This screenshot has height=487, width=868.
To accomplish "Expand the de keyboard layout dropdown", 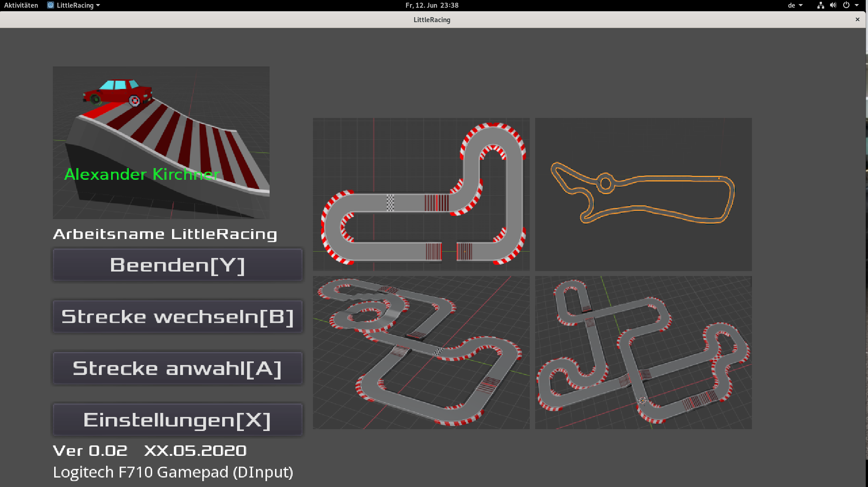I will pos(795,5).
